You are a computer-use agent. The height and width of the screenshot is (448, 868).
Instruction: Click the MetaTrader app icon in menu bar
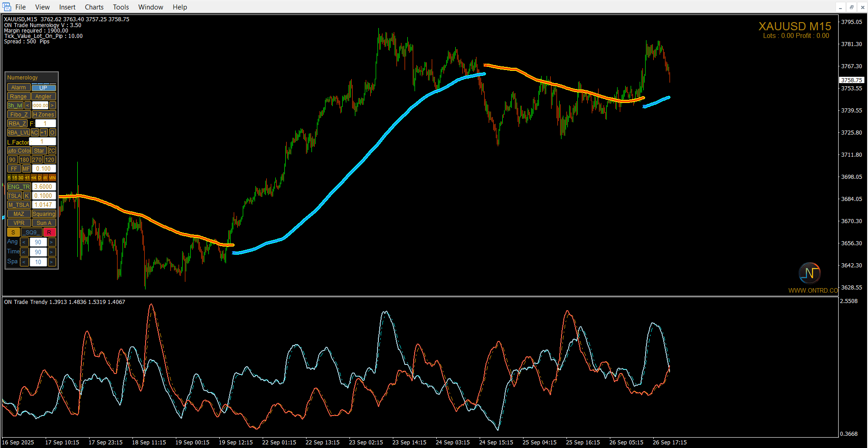click(x=6, y=7)
